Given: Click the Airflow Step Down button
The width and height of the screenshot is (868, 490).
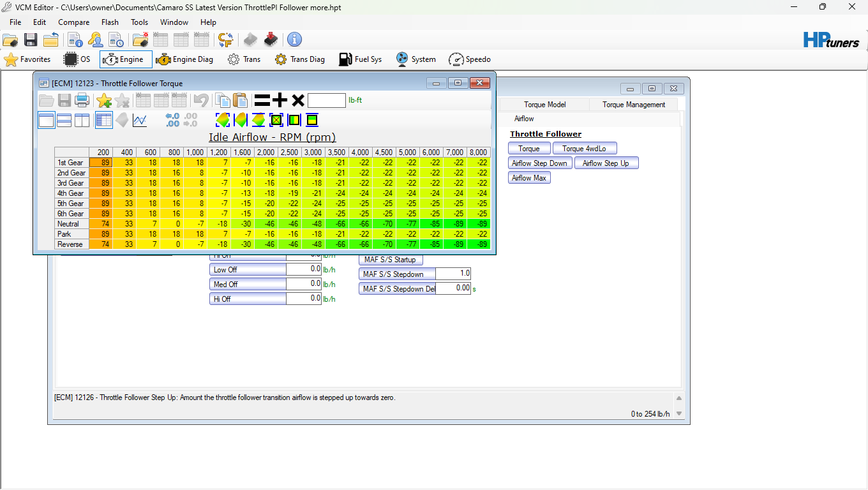Looking at the screenshot, I should (539, 163).
